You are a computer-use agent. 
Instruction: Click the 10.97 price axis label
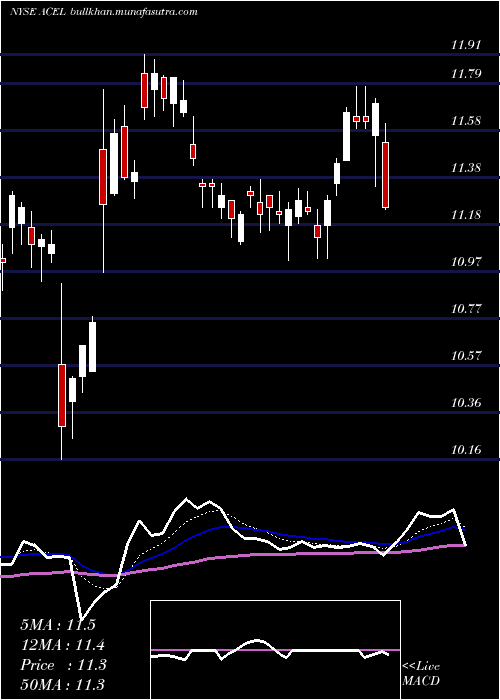[466, 262]
